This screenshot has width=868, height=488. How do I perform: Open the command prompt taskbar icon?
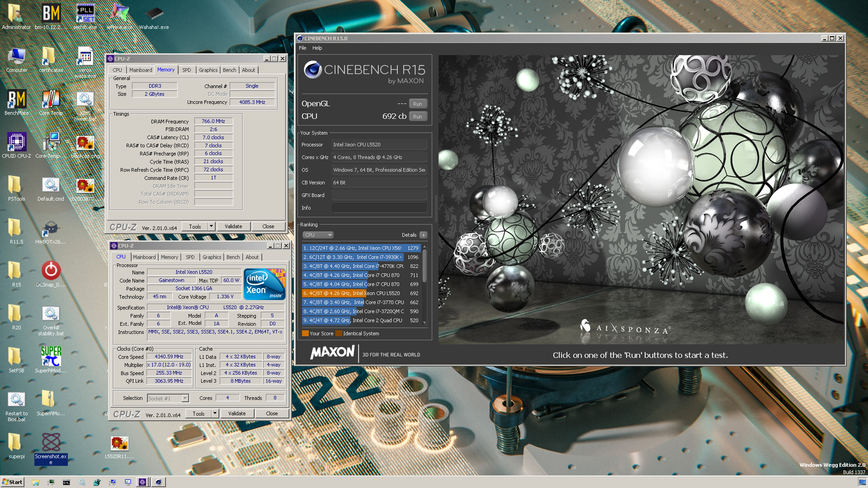66,482
